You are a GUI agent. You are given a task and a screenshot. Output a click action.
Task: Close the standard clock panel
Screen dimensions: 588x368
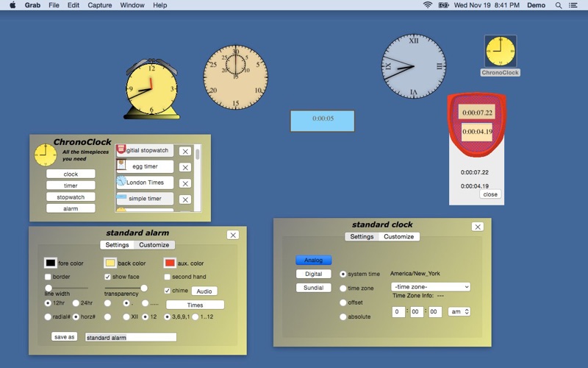point(477,227)
